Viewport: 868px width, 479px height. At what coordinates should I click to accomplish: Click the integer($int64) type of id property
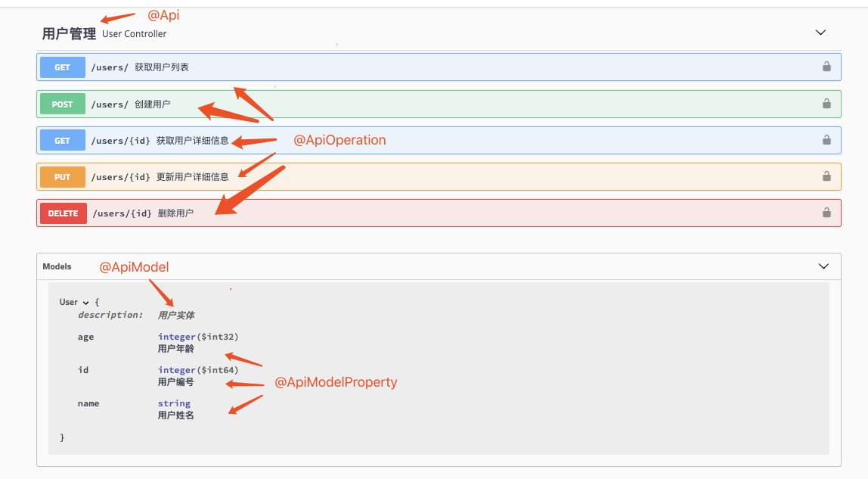[198, 370]
